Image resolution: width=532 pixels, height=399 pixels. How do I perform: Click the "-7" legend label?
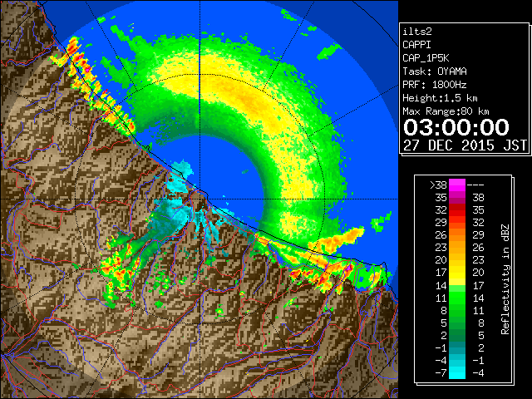click(441, 373)
